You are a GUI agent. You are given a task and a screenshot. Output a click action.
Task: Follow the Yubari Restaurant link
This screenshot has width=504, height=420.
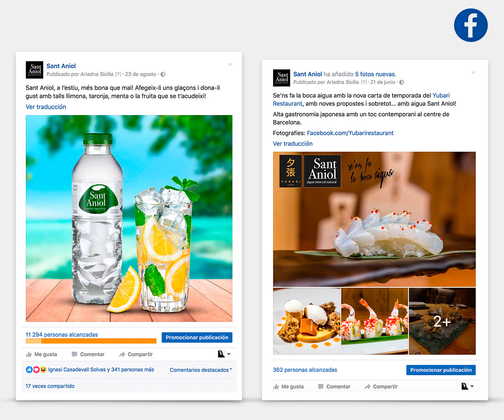(361, 100)
